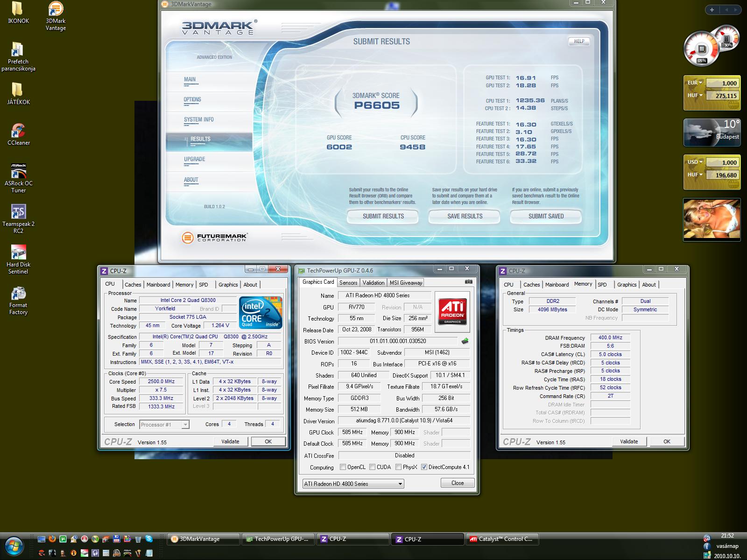Open the Budapest weather gadget
This screenshot has height=560, width=747.
(x=712, y=133)
